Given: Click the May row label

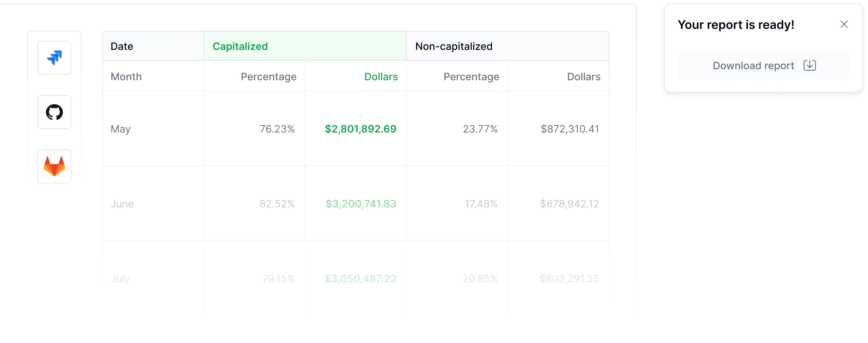Looking at the screenshot, I should pos(120,129).
